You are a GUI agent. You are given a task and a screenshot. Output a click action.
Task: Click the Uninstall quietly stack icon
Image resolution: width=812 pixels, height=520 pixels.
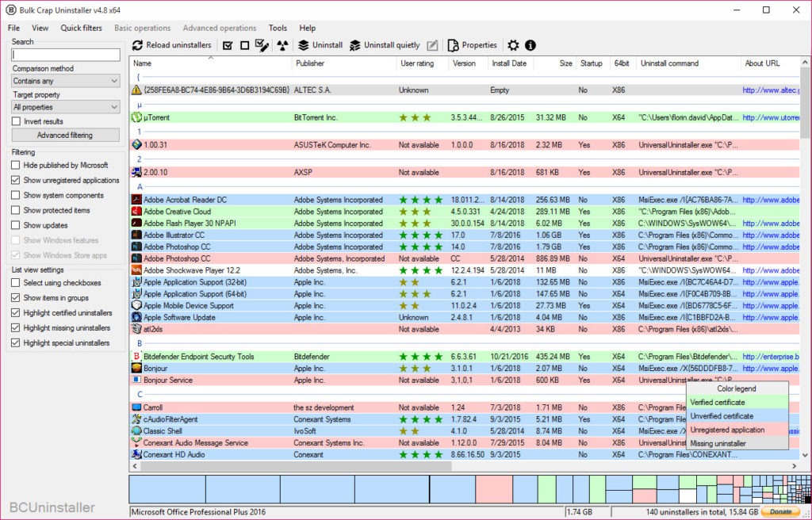click(x=354, y=45)
